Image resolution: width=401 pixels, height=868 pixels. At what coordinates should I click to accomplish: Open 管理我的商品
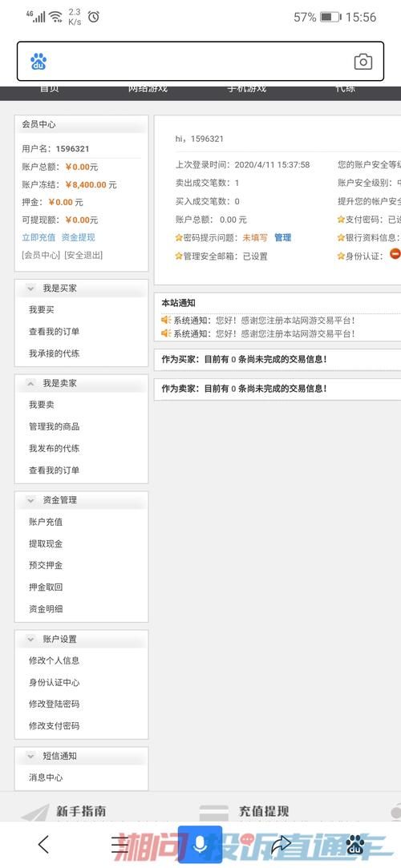(x=55, y=427)
